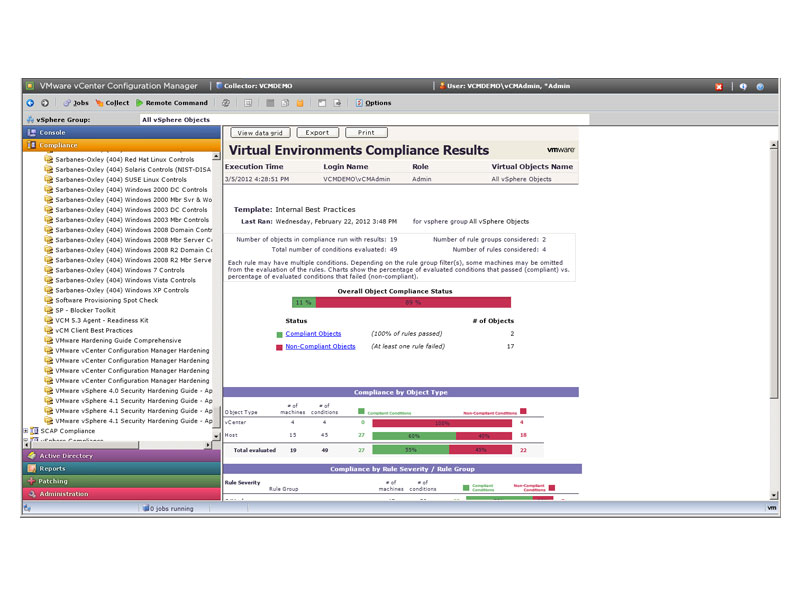The height and width of the screenshot is (600, 800).
Task: Select VMware vSphere 4.0 Security Hardening Guide
Action: tap(134, 391)
